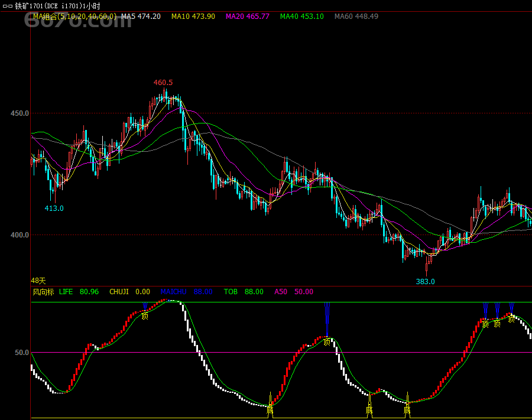Select the MA20 465.77 indicator label

click(247, 17)
